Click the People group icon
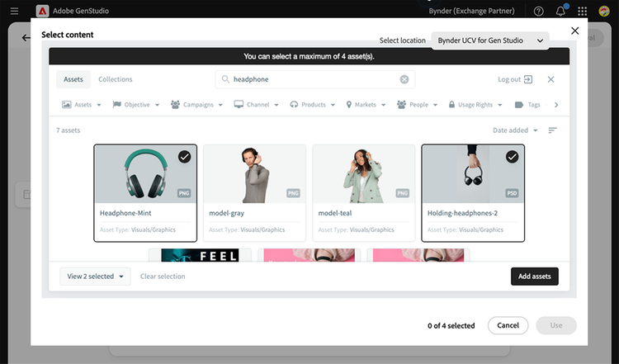Viewport: 619px width, 364px height. click(x=401, y=104)
